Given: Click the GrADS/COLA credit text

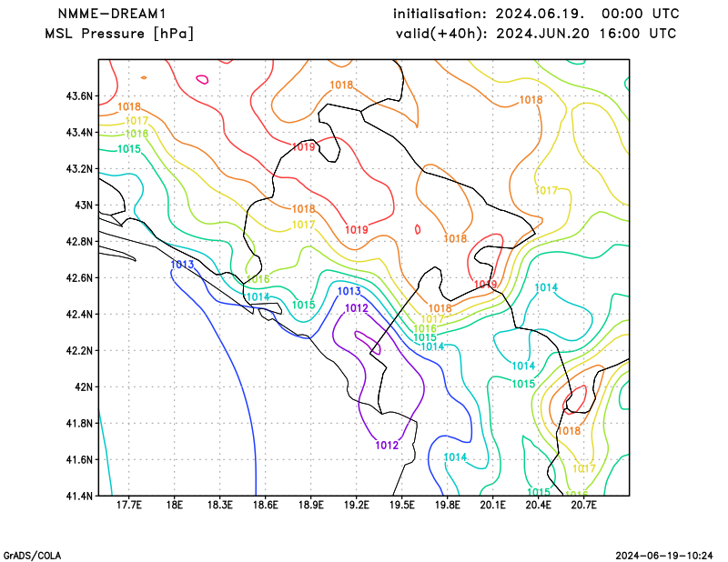Looking at the screenshot, I should click(32, 556).
